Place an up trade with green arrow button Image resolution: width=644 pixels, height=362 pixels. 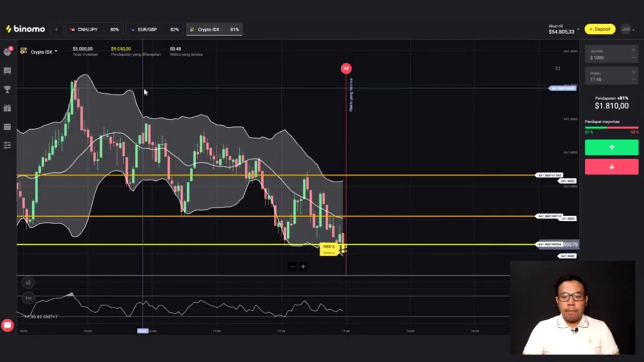pyautogui.click(x=611, y=147)
